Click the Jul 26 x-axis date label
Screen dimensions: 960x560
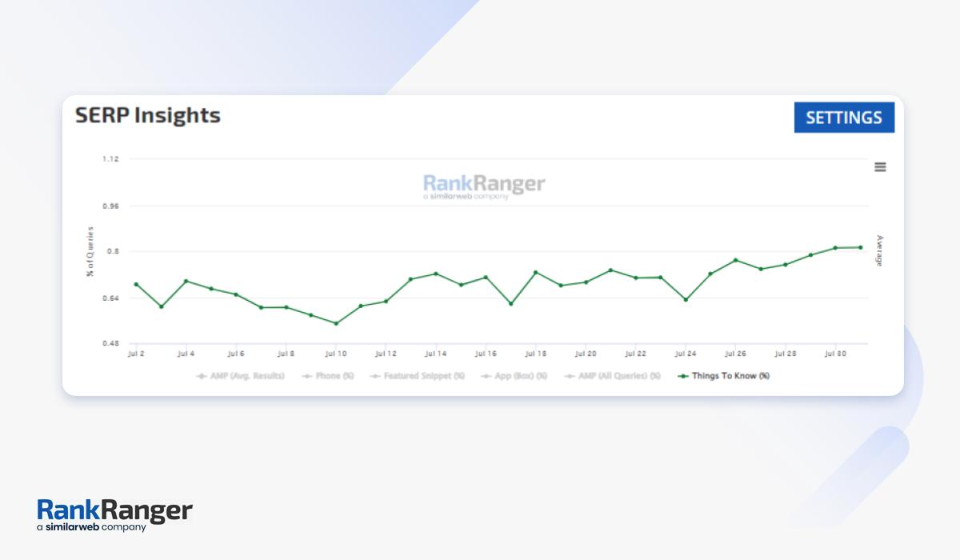[x=735, y=353]
